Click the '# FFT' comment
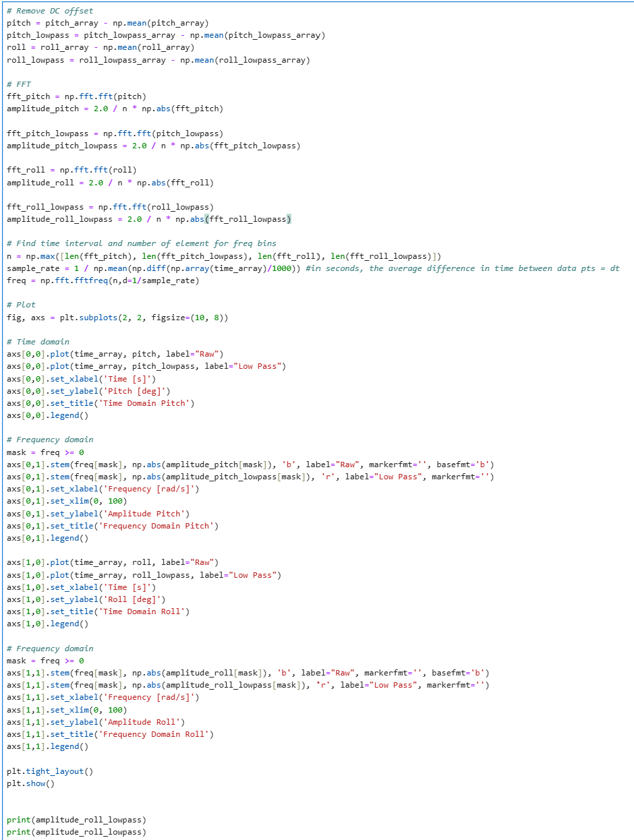Screen dimensions: 634x840 coord(19,84)
